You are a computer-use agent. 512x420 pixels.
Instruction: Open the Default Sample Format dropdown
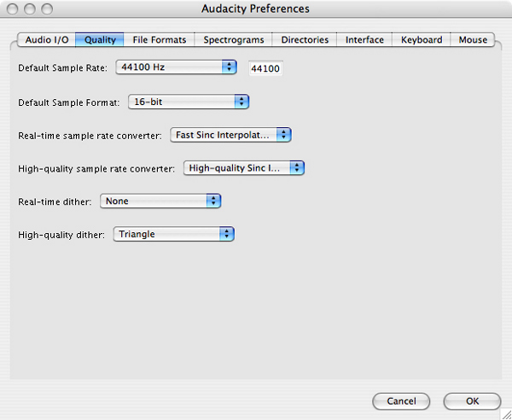(189, 102)
